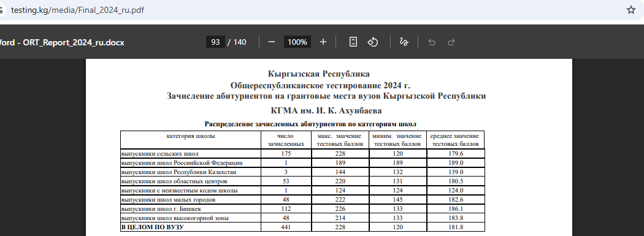The width and height of the screenshot is (644, 236).
Task: Click the 'Общереспубликанское тестирование 2024 г.' heading
Action: coord(320,86)
